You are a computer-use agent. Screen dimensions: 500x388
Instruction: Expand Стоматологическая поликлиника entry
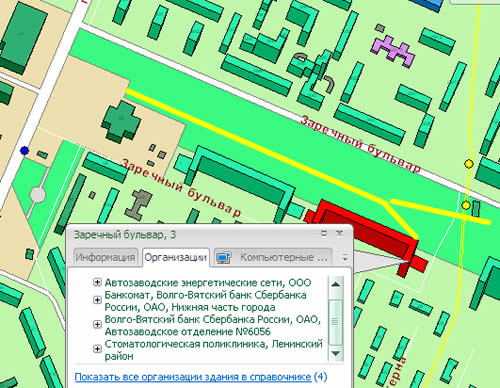point(97,349)
